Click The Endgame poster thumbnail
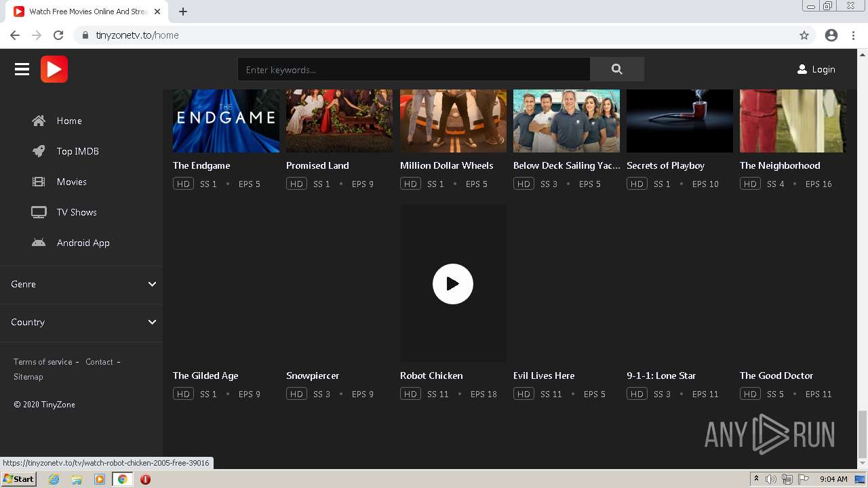Viewport: 868px width, 488px height. click(x=226, y=121)
